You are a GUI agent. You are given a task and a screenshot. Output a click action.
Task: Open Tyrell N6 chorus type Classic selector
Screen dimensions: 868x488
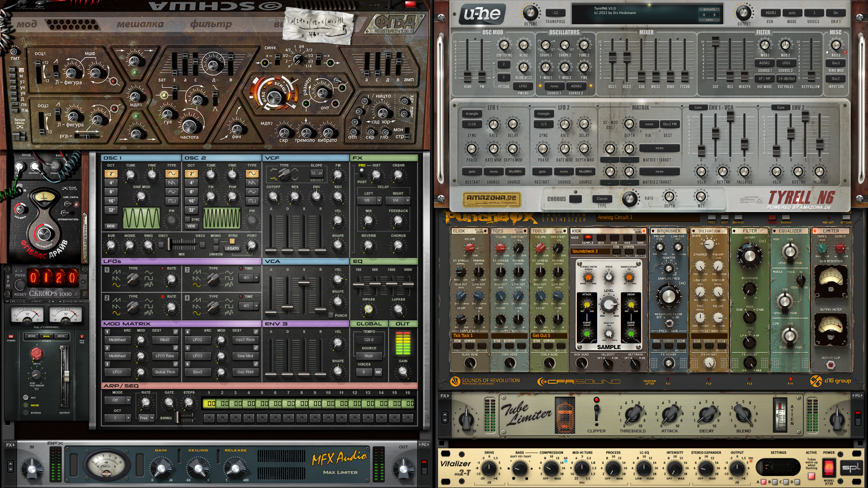point(602,199)
